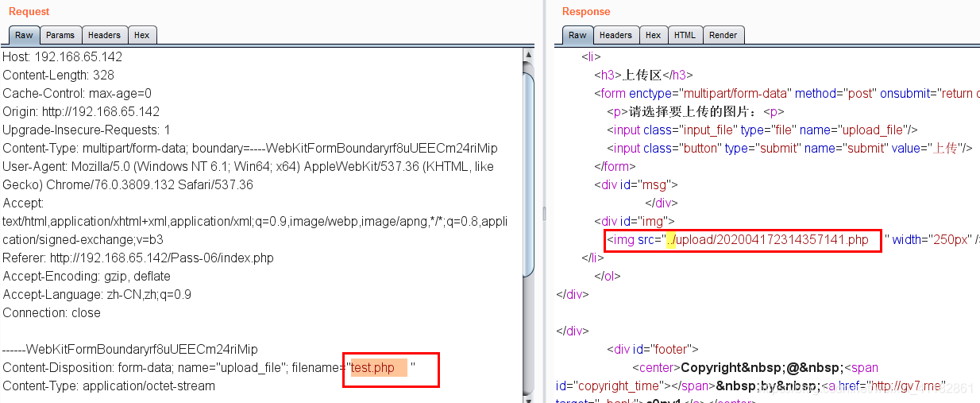
Task: Click request scrollbar up arrow
Action: [x=529, y=54]
